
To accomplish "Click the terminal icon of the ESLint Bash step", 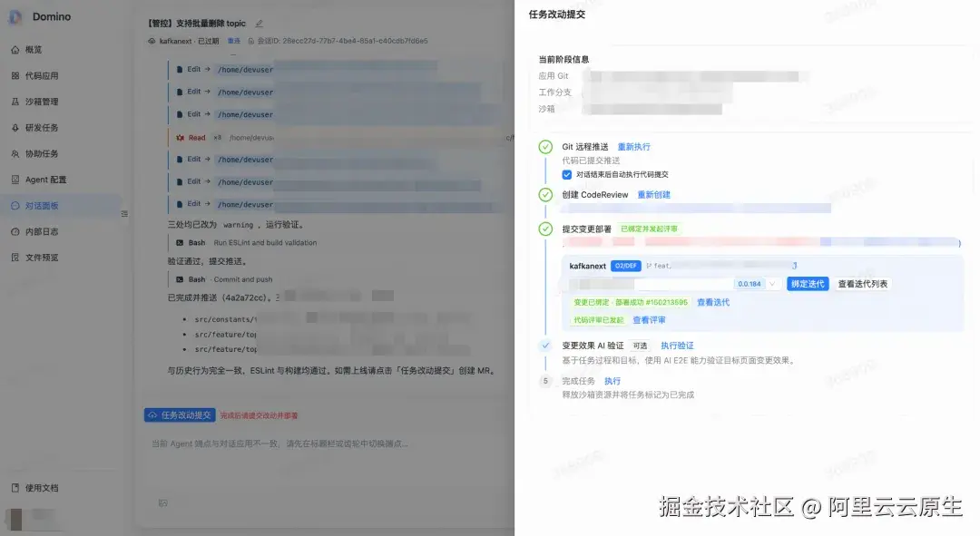I will 180,242.
